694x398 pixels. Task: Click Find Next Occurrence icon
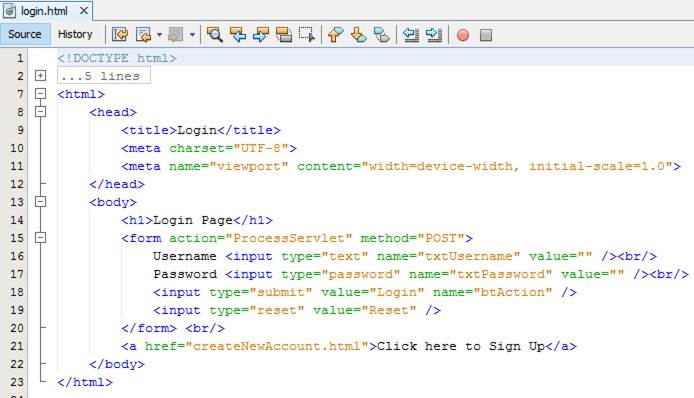[261, 35]
